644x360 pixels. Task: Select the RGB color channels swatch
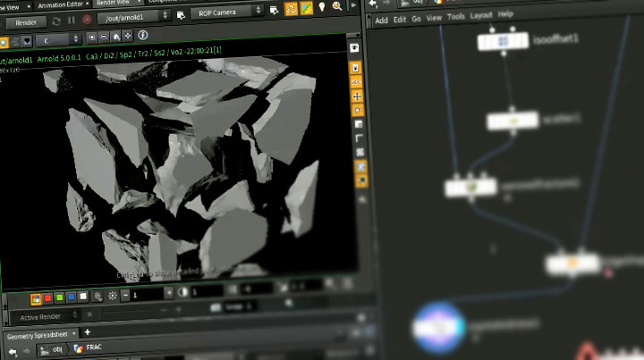click(36, 299)
